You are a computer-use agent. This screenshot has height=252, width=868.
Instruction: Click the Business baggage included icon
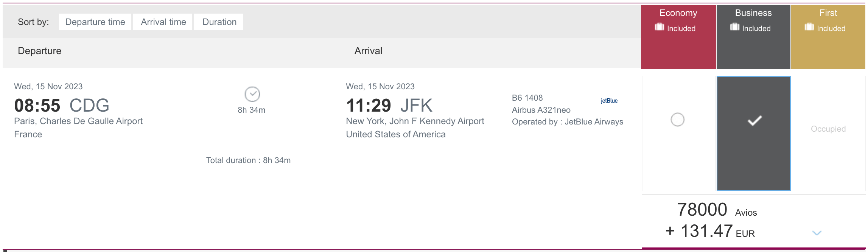[x=734, y=27]
